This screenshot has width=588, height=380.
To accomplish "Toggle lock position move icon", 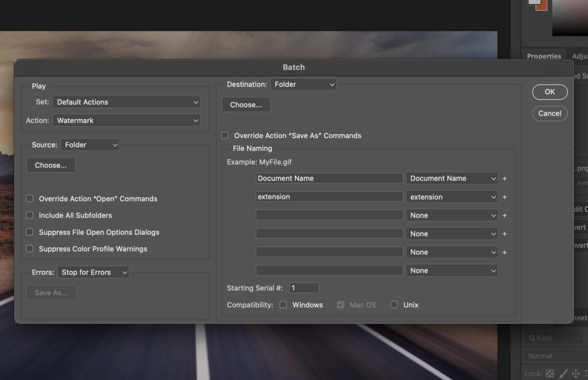I will click(x=577, y=374).
